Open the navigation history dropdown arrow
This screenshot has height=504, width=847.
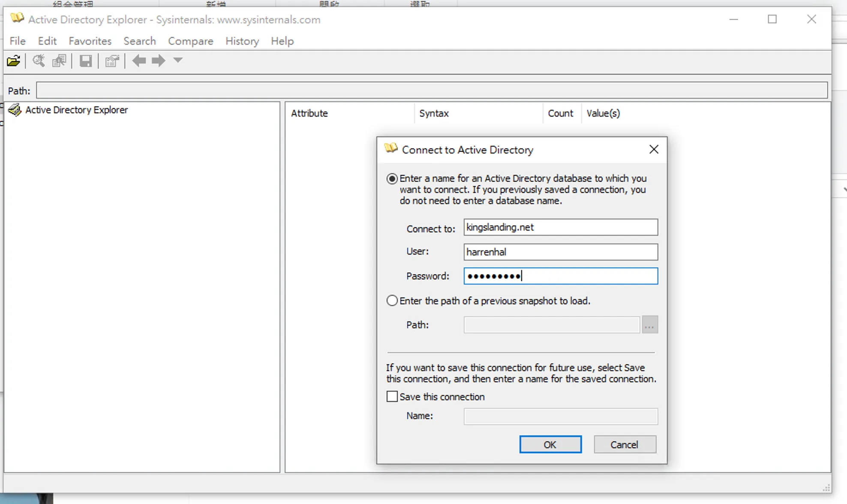[178, 60]
